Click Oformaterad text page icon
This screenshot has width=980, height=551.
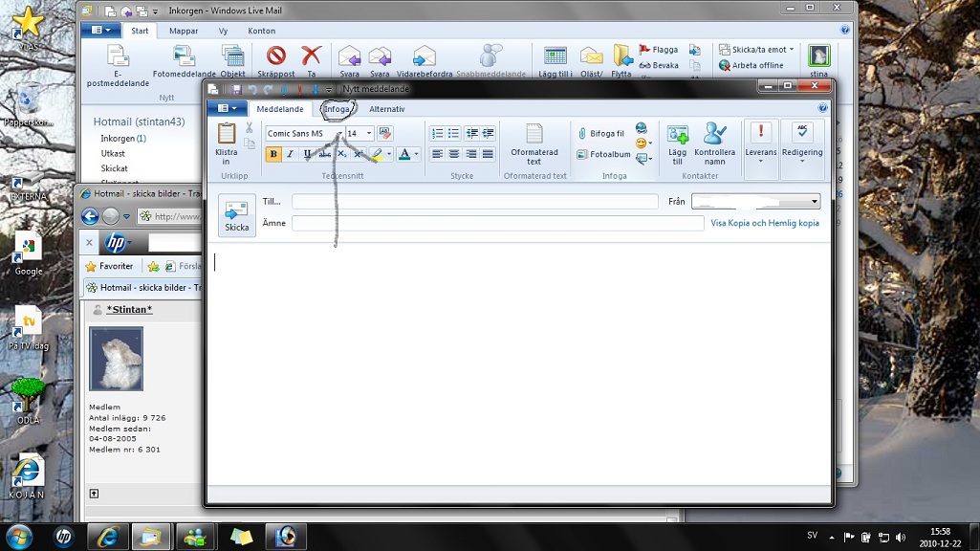click(534, 134)
